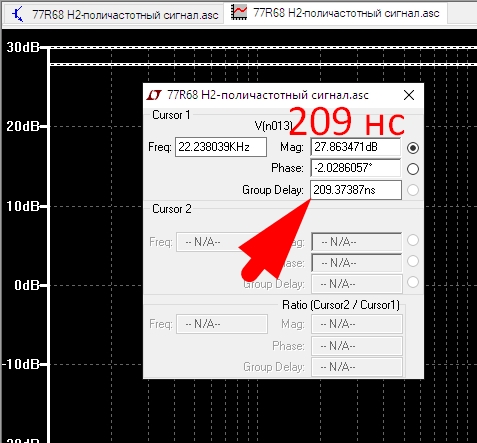This screenshot has height=443, width=477.
Task: Click the LTspice logo in cursor dialog title
Action: (x=154, y=95)
